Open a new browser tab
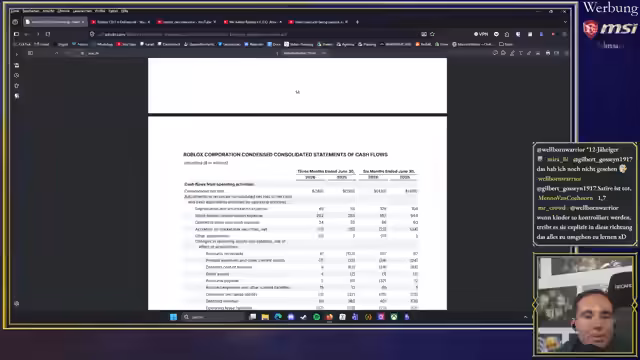 pos(357,22)
